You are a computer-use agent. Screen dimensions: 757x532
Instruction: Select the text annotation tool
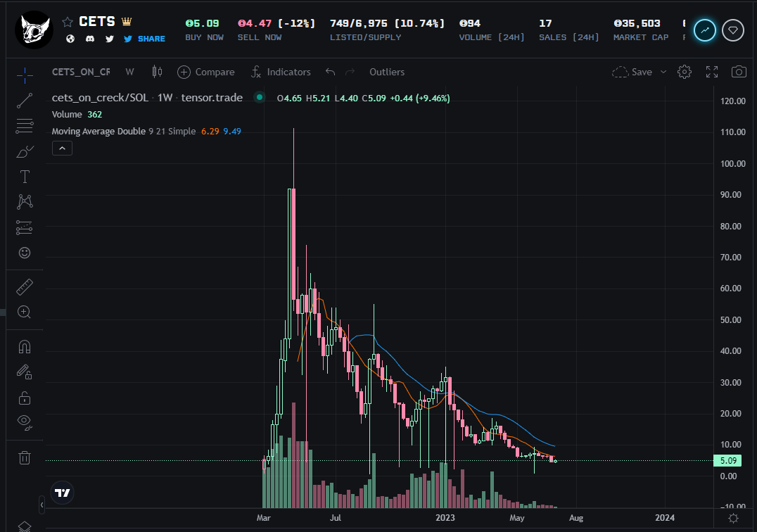25,177
